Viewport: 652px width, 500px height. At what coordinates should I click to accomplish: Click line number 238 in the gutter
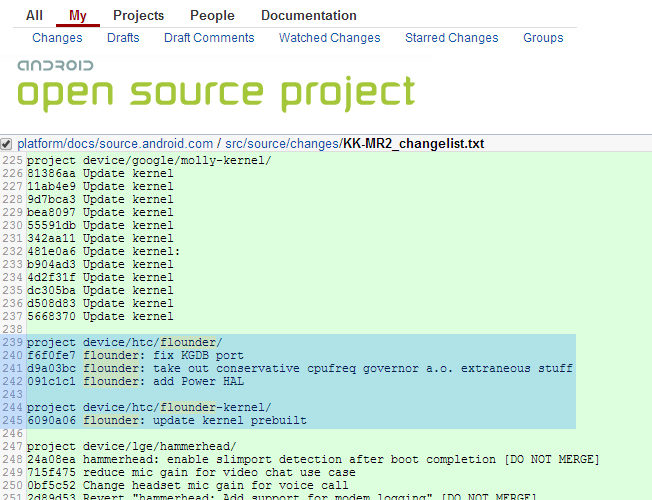12,329
